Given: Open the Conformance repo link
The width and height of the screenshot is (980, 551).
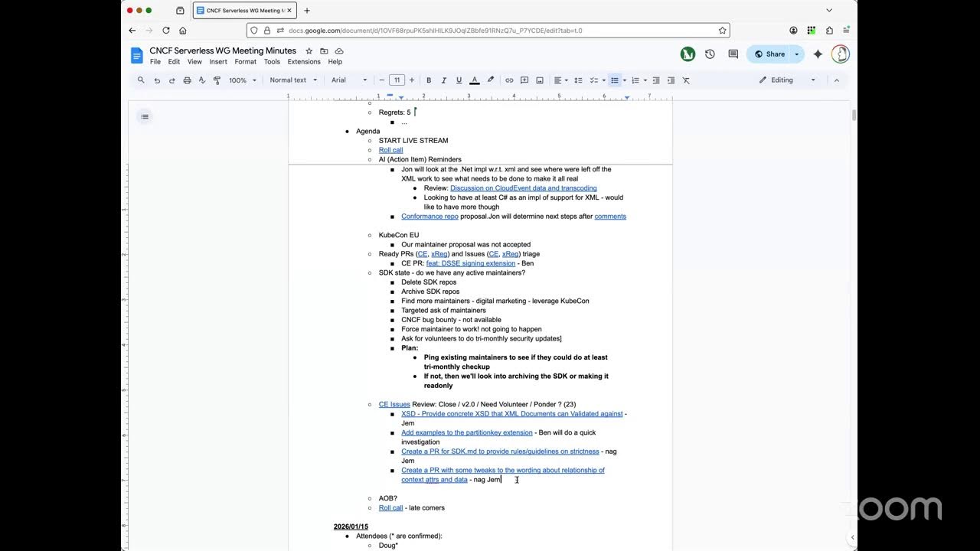Looking at the screenshot, I should click(430, 217).
